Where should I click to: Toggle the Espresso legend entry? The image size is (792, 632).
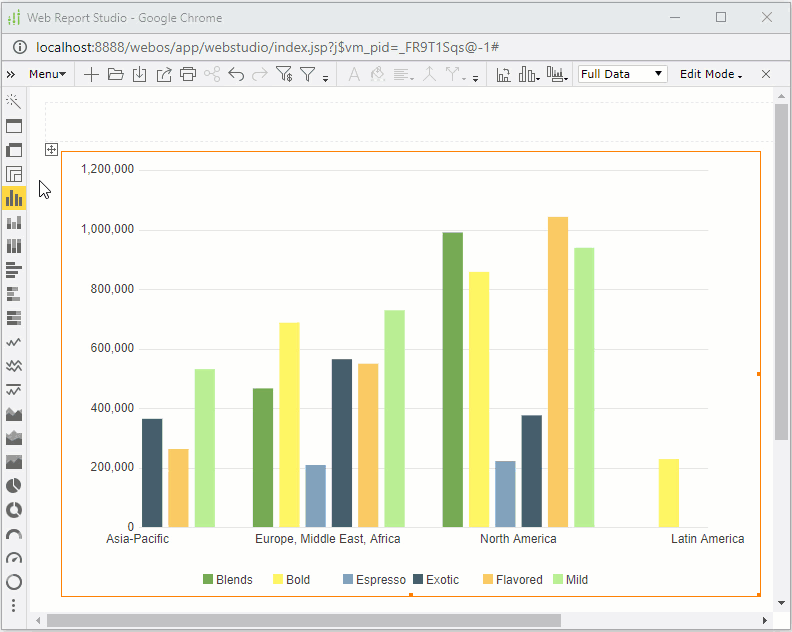pos(374,580)
